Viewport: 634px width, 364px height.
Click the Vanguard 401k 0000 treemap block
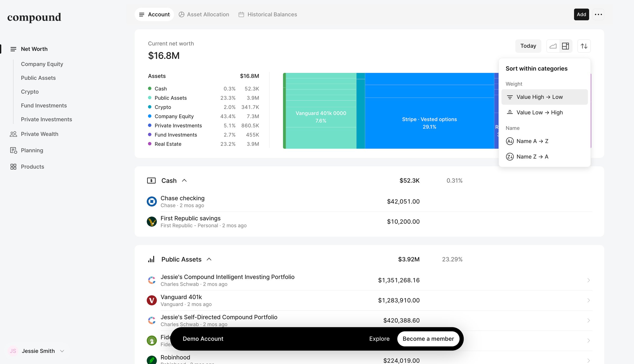[x=321, y=117]
